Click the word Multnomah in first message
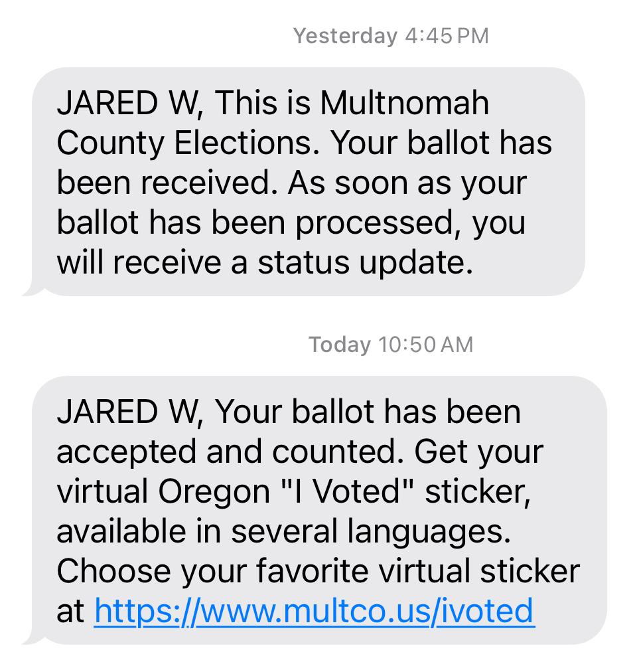The image size is (637, 672). pos(404,103)
